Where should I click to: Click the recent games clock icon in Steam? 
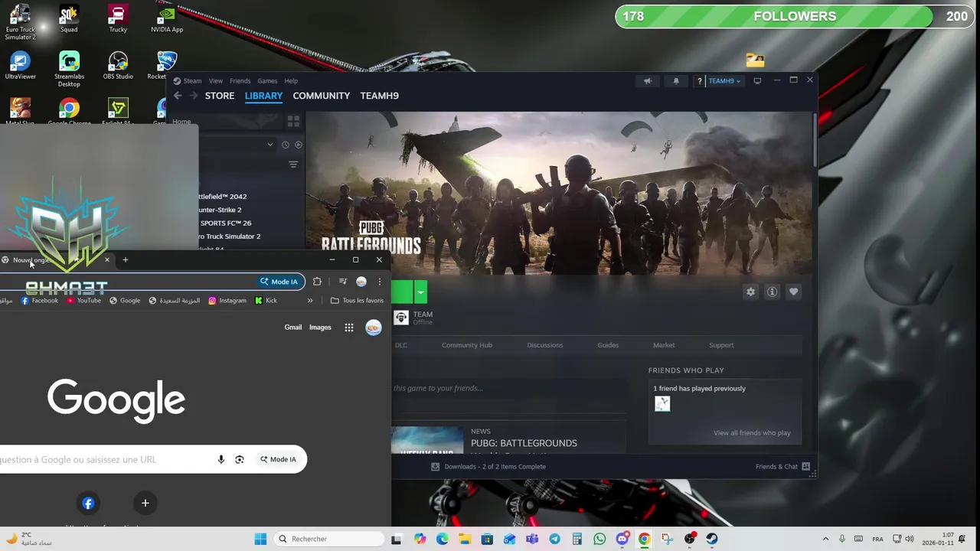(286, 145)
